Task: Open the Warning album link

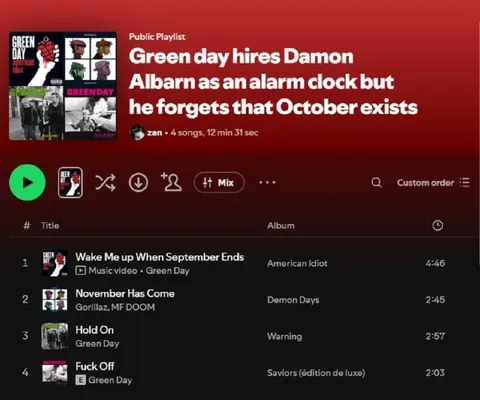Action: tap(284, 336)
